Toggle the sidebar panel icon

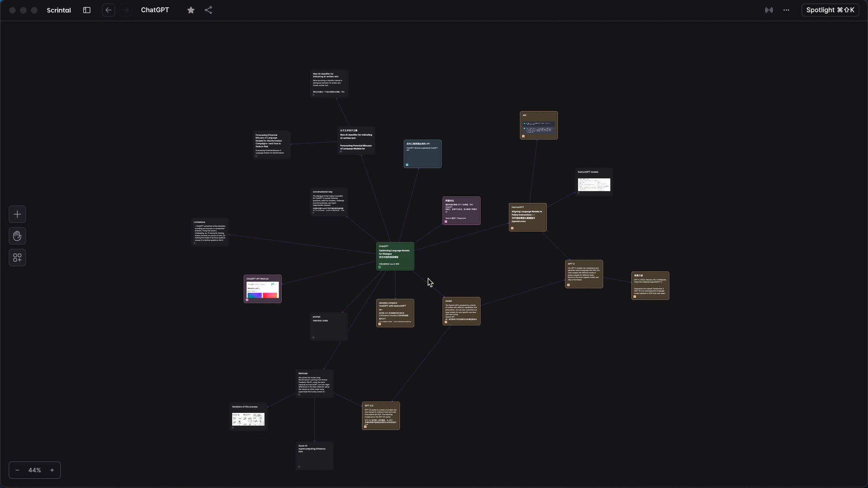[x=87, y=10]
